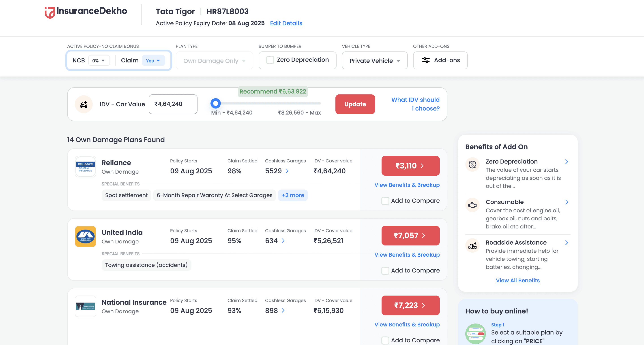The height and width of the screenshot is (345, 644).
Task: Open the Claim Yes dropdown
Action: click(153, 61)
